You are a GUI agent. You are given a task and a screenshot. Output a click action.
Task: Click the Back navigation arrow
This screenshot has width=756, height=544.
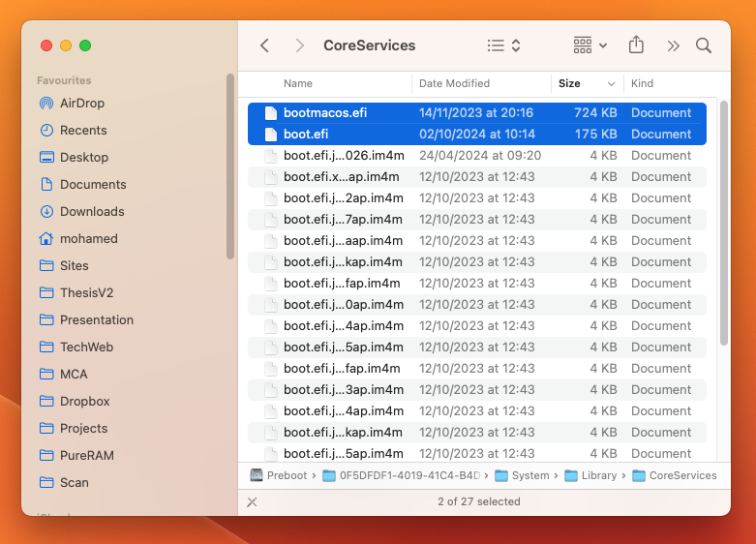[x=264, y=45]
